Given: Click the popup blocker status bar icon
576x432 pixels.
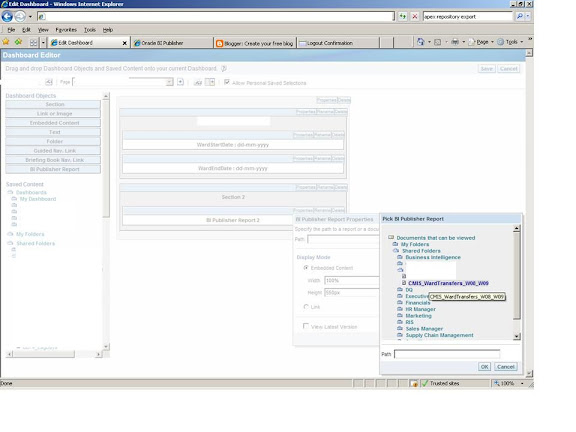Looking at the screenshot, I should coord(414,384).
